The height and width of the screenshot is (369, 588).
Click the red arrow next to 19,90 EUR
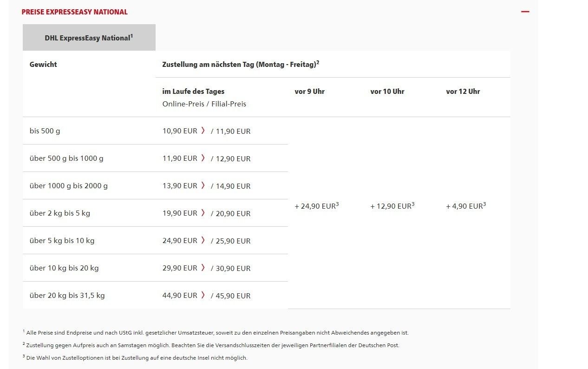tap(203, 213)
